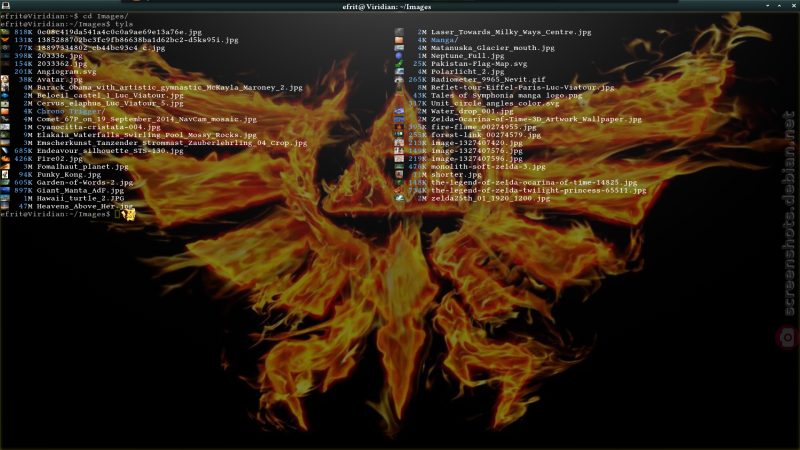
Task: Click the thumbnail beside Polarlicht_2.jpg
Action: (399, 71)
